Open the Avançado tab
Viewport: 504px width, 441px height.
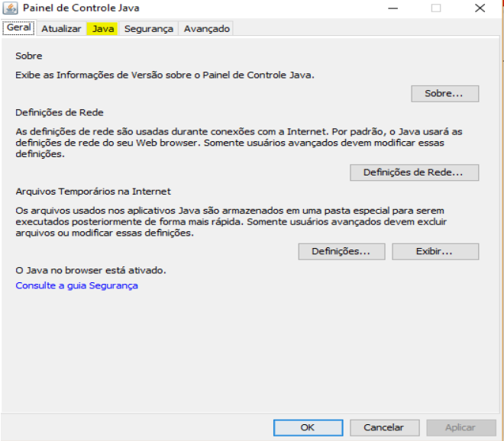pos(207,28)
